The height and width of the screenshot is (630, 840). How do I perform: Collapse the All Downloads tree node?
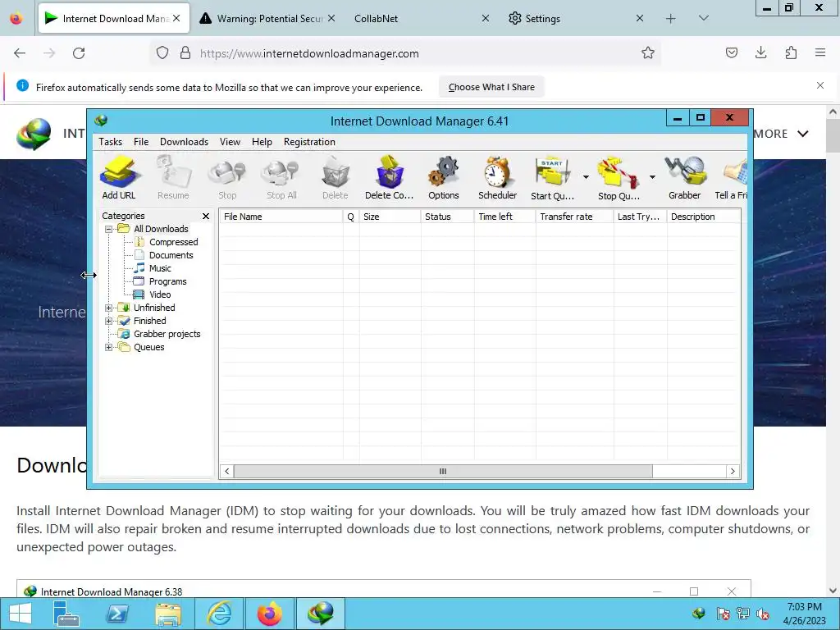(109, 229)
